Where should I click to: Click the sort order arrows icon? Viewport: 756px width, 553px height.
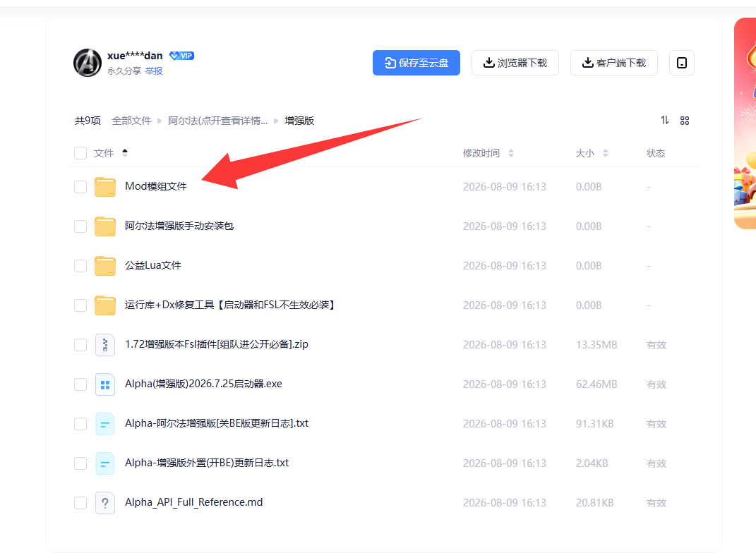665,121
